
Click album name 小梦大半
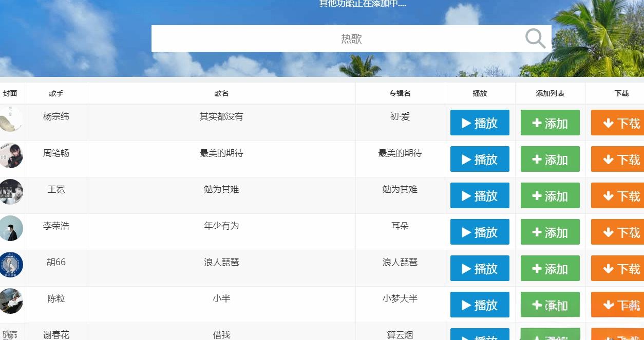tap(400, 298)
